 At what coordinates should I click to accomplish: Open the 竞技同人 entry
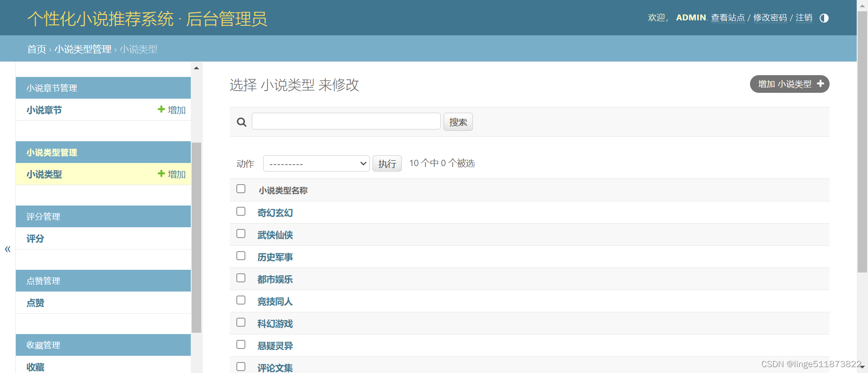(275, 301)
